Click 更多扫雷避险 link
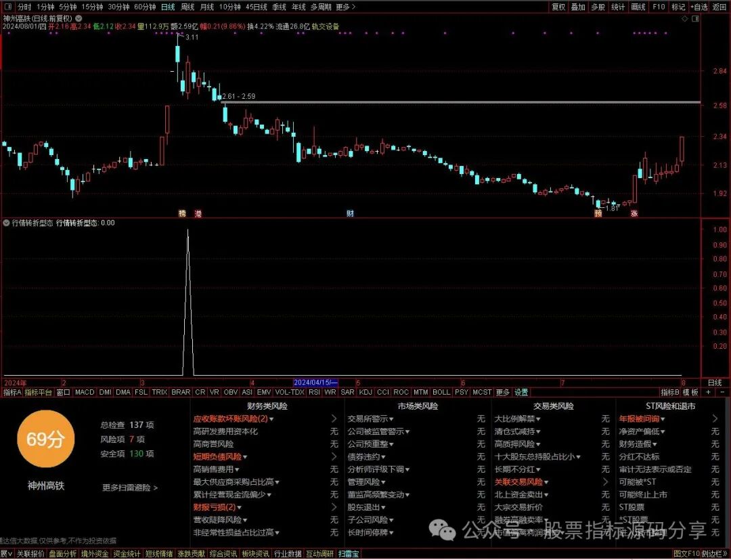The image size is (731, 560). coord(130,488)
